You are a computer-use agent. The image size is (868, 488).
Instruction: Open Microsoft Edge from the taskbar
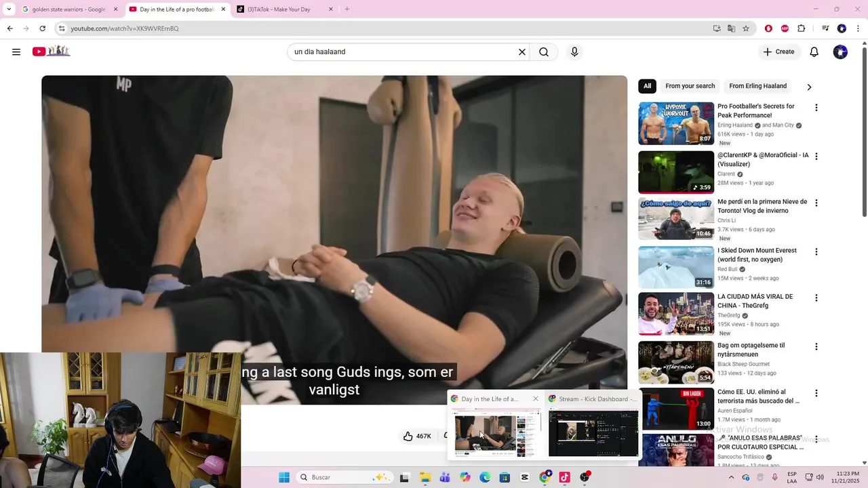point(485,477)
